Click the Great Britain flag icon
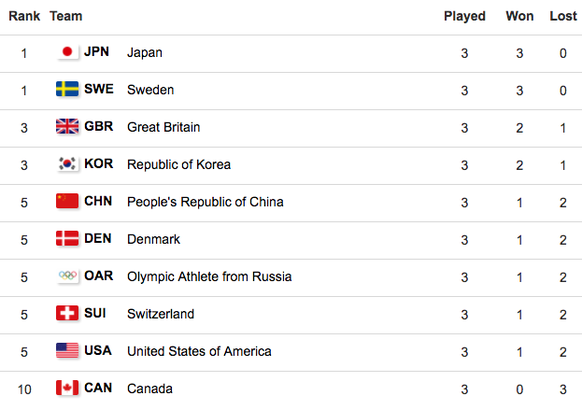The width and height of the screenshot is (582, 410). (x=67, y=127)
